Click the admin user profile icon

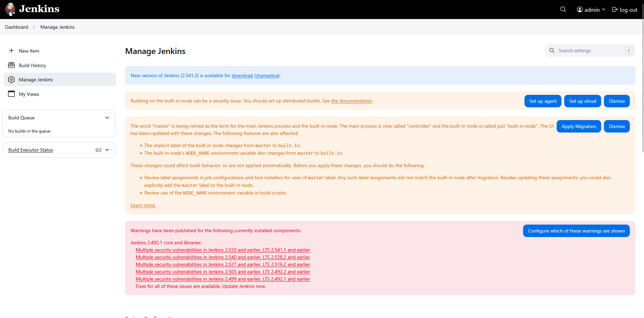[x=579, y=9]
